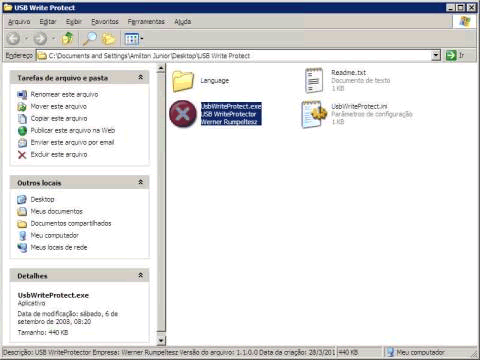The image size is (480, 360).
Task: Open the Back history dropdown arrow
Action: pyautogui.click(x=26, y=39)
